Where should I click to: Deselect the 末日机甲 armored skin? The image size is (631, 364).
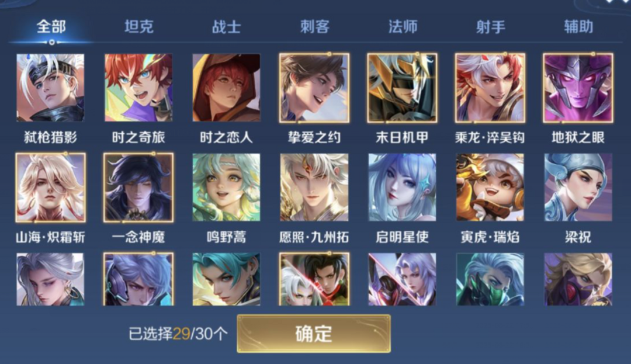coord(402,88)
